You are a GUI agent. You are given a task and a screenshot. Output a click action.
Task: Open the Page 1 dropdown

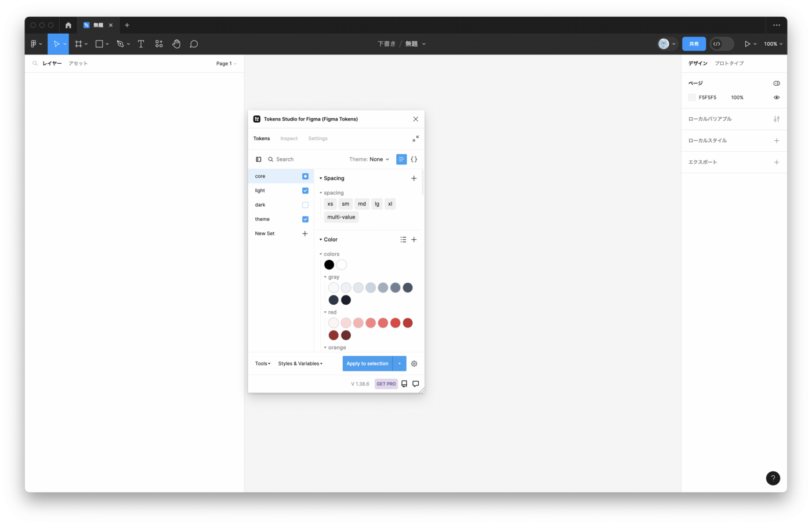tap(226, 64)
